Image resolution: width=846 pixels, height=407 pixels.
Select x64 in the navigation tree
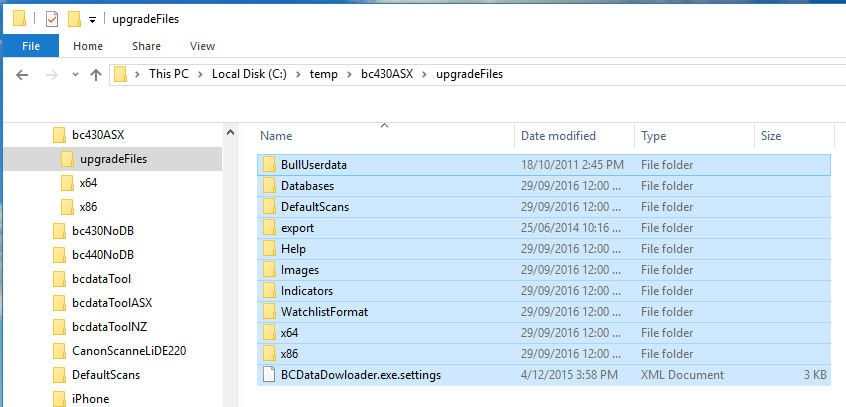(x=88, y=183)
